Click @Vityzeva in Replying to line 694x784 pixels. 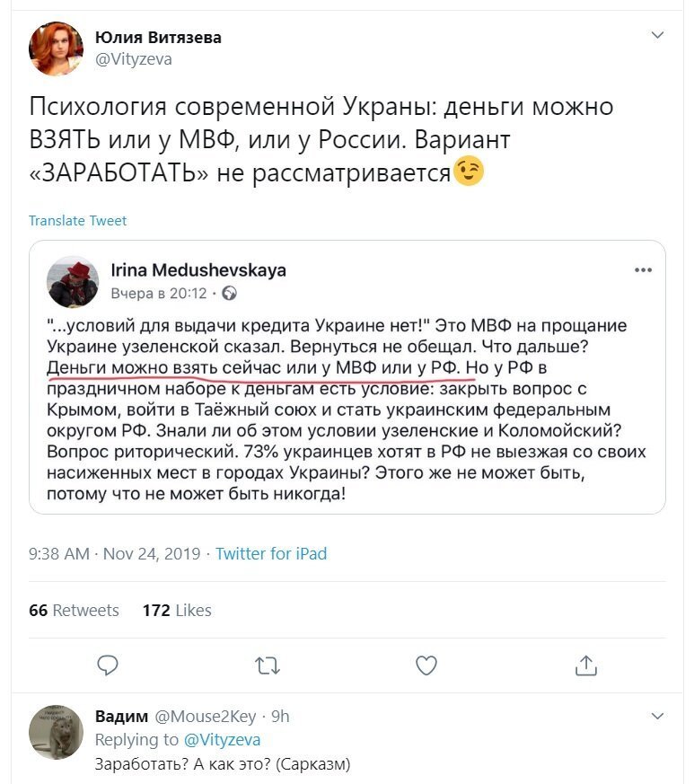(x=222, y=739)
